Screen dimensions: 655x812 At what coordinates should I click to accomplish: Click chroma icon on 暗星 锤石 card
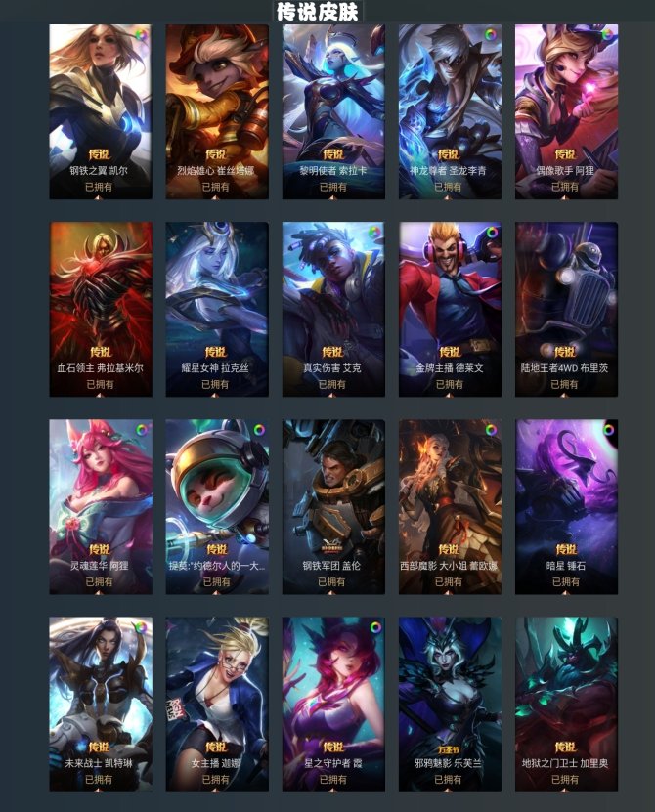click(608, 430)
